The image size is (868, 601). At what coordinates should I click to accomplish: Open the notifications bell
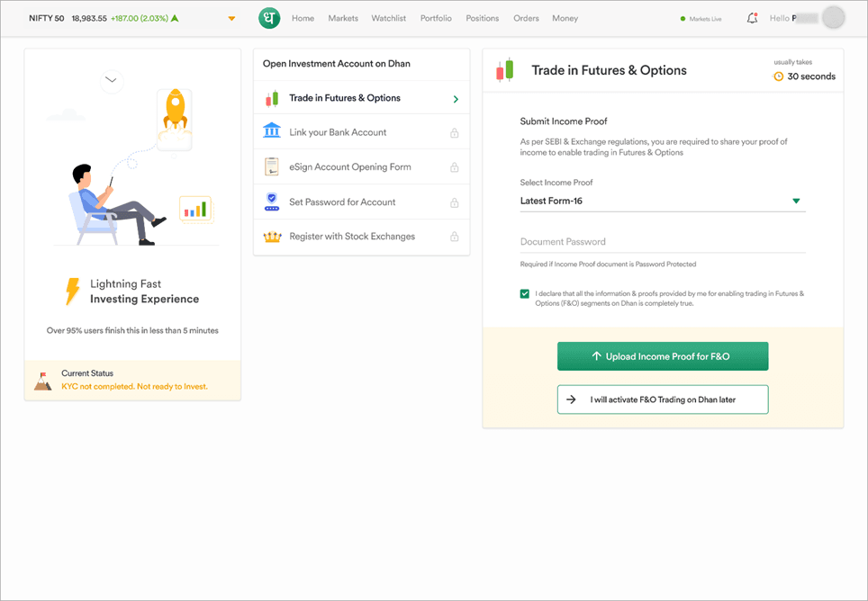coord(752,18)
